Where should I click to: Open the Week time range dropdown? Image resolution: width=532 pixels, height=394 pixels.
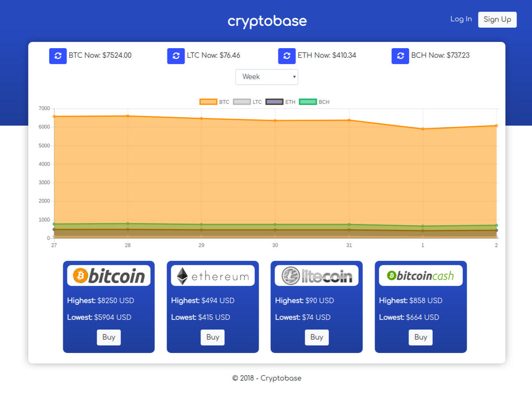click(x=267, y=77)
